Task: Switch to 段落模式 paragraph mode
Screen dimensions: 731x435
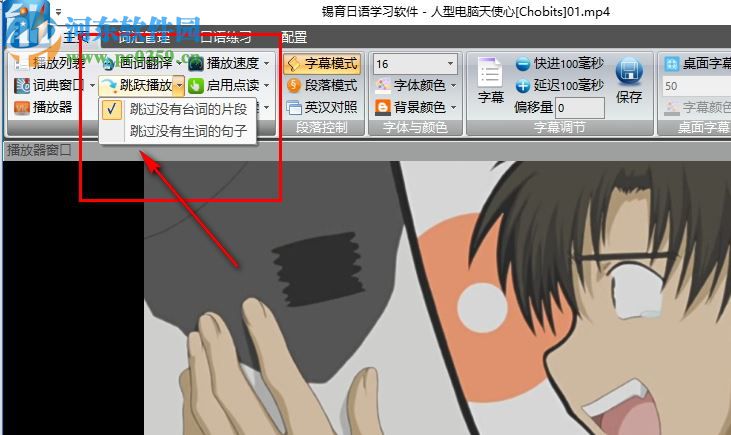Action: point(322,85)
